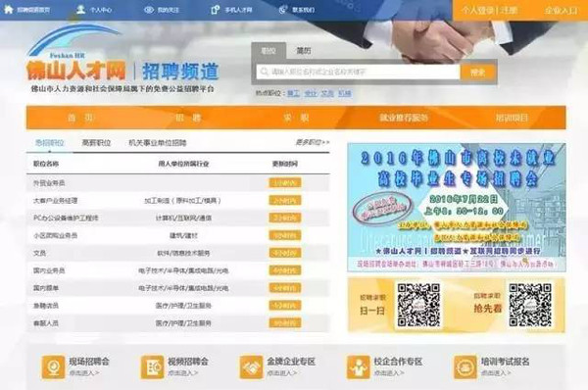Open the 培训考试报名 icon
588x390 pixels.
click(465, 367)
